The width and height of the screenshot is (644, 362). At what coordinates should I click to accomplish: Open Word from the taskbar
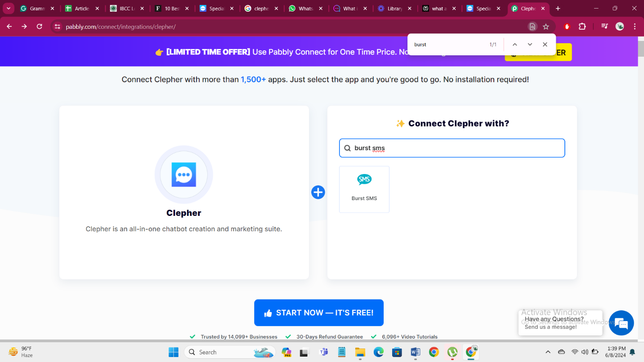pos(415,352)
